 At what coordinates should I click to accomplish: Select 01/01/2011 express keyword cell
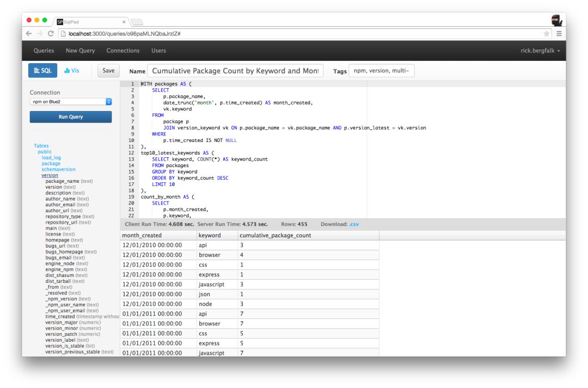(x=217, y=343)
